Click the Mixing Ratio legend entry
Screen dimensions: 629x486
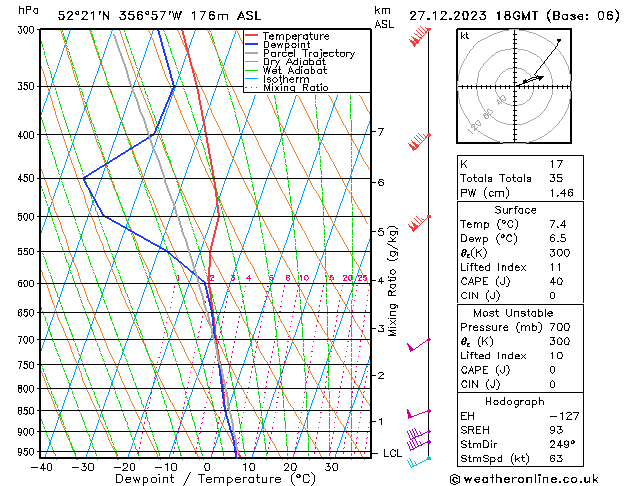tap(286, 87)
